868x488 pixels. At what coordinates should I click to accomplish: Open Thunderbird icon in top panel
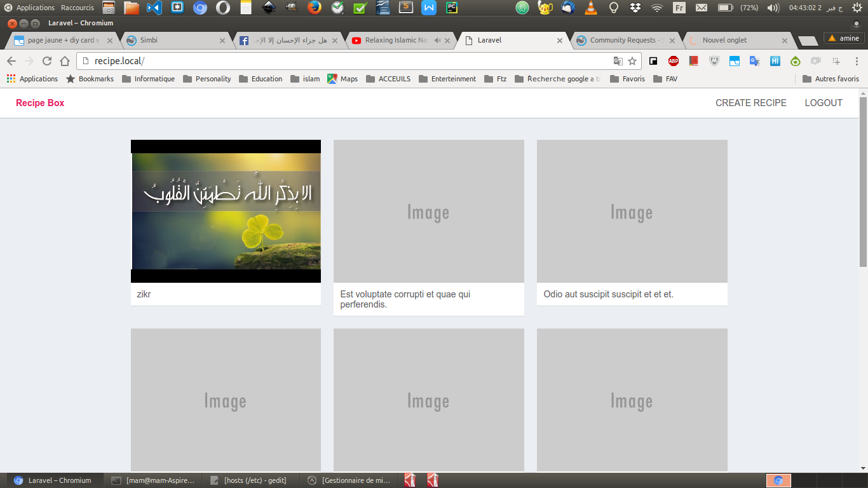tap(568, 8)
